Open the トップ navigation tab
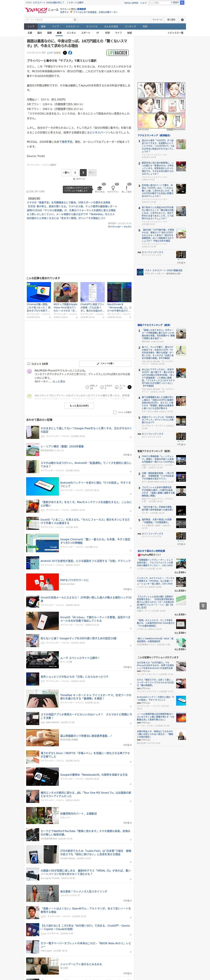The width and height of the screenshot is (210, 980). (31, 27)
